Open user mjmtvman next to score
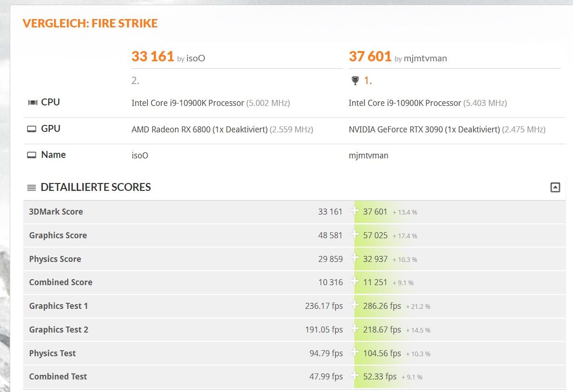Image resolution: width=573 pixels, height=392 pixels. pyautogui.click(x=425, y=59)
